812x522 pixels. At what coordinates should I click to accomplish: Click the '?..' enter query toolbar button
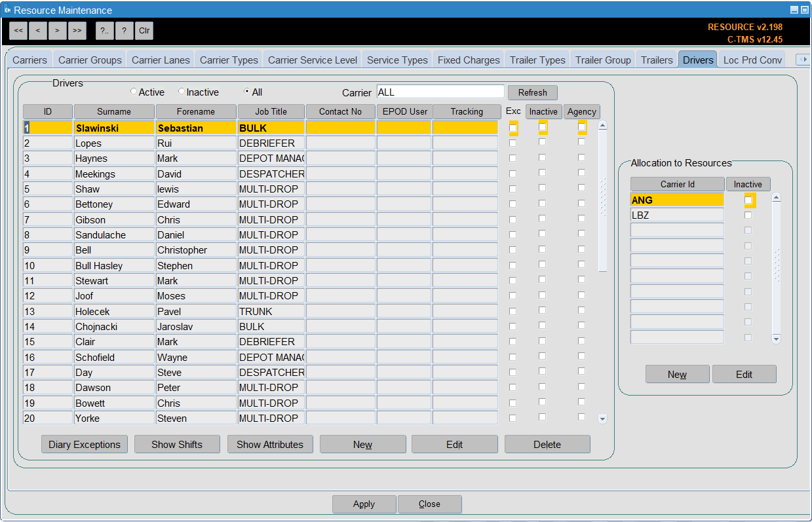click(x=105, y=30)
